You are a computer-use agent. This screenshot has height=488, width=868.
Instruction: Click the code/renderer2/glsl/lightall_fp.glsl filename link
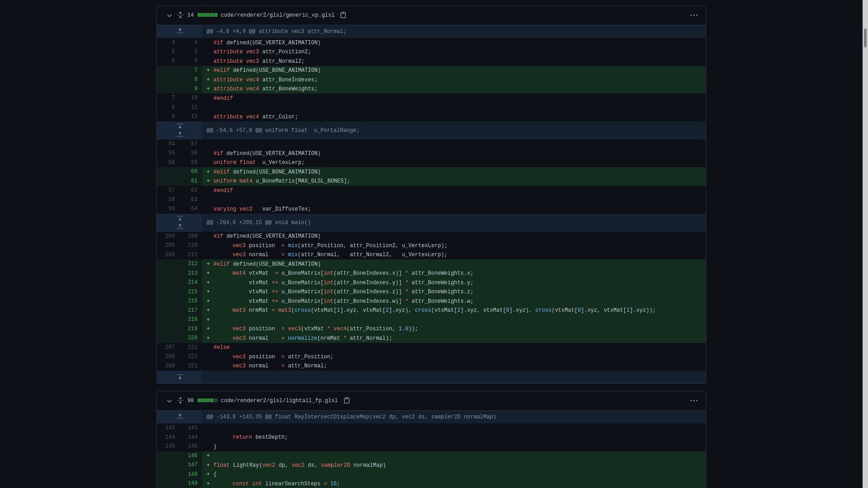click(279, 401)
